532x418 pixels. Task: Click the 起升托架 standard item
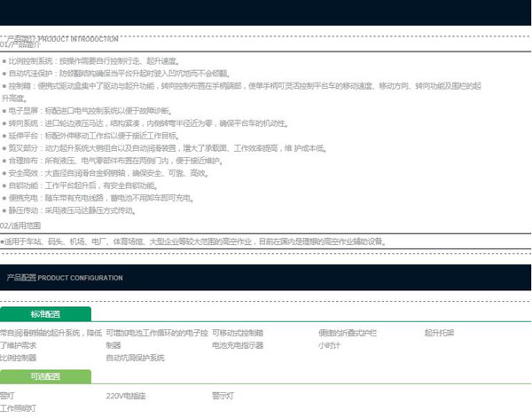point(438,333)
